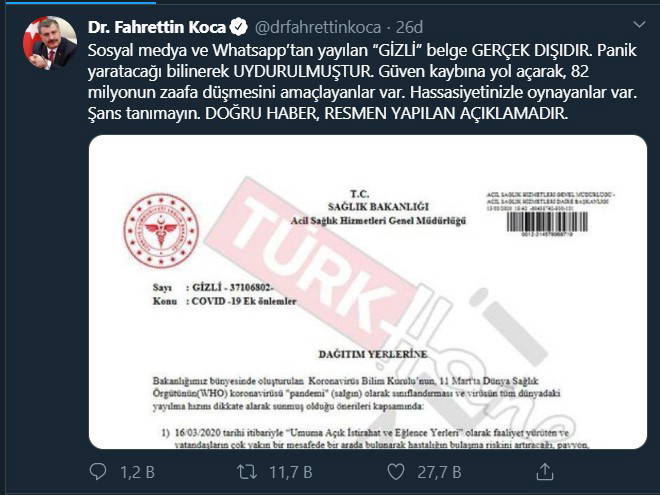Expand the tweet options chevron menu
This screenshot has width=660, height=495.
(639, 25)
